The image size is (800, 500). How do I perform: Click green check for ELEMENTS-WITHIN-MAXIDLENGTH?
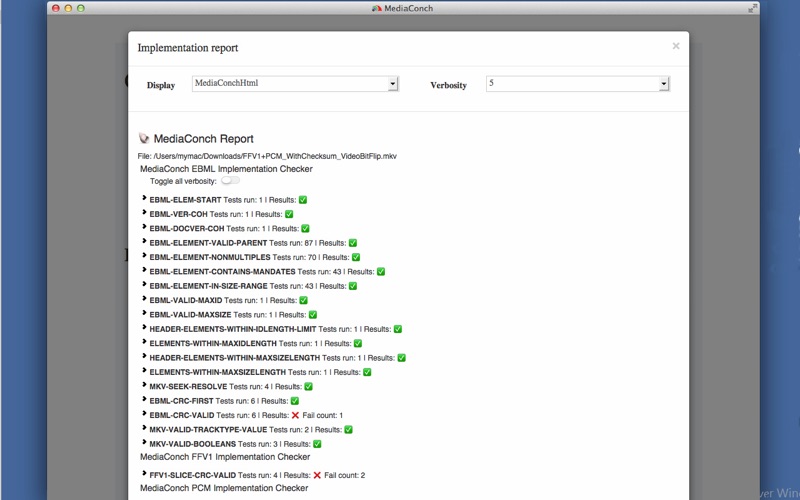click(x=358, y=343)
